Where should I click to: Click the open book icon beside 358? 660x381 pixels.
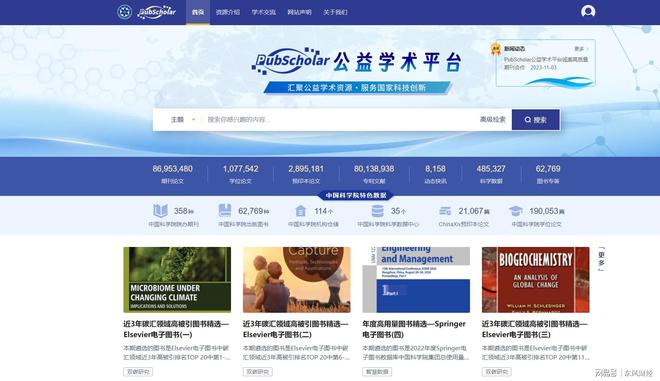160,210
